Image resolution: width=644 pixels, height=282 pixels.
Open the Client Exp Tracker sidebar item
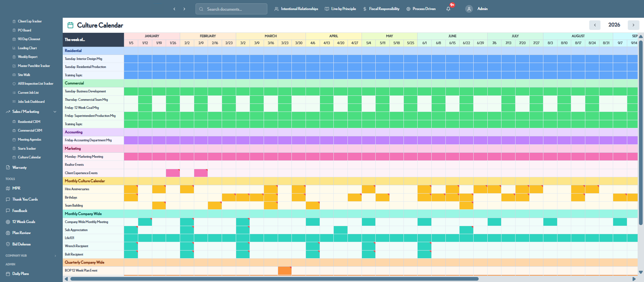point(30,21)
